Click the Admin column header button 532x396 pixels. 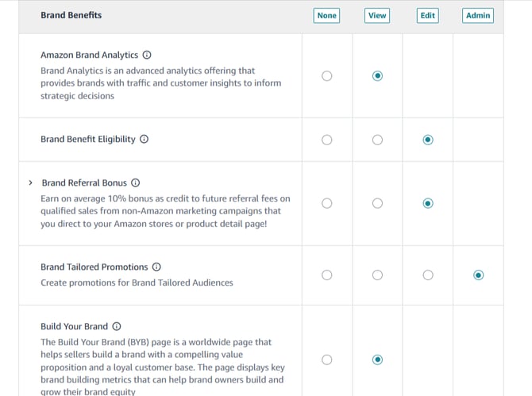coord(478,15)
